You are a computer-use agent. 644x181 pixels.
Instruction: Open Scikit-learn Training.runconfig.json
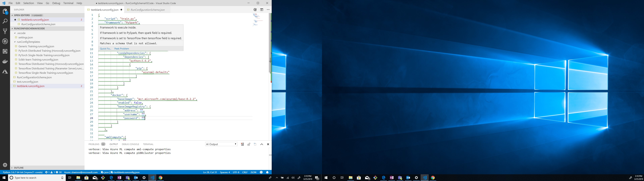[x=38, y=59]
